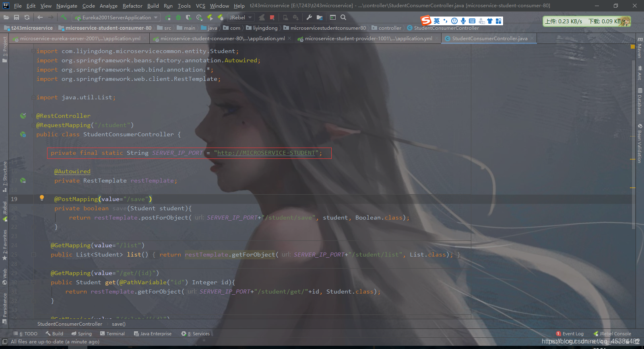644x349 pixels.
Task: Click the Debug with JRebel rocket icon
Action: (220, 17)
